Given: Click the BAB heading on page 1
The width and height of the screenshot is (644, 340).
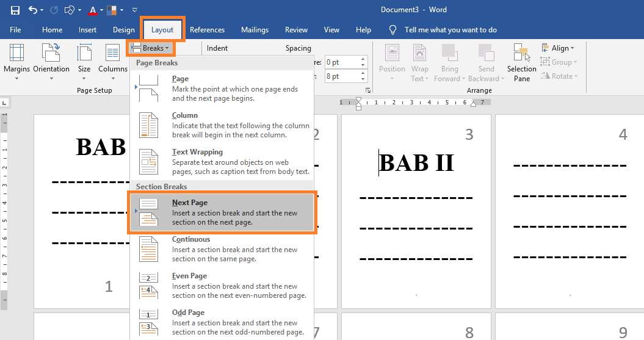Looking at the screenshot, I should pyautogui.click(x=101, y=147).
